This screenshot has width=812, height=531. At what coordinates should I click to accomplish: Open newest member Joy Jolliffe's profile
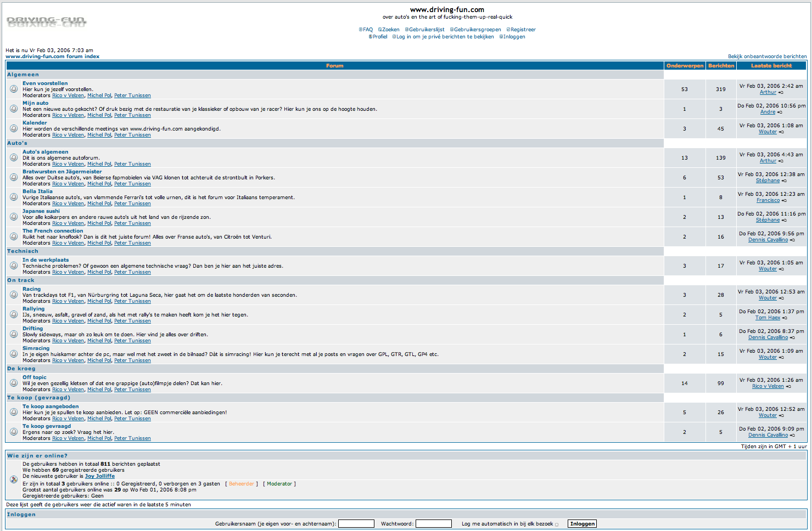(99, 476)
